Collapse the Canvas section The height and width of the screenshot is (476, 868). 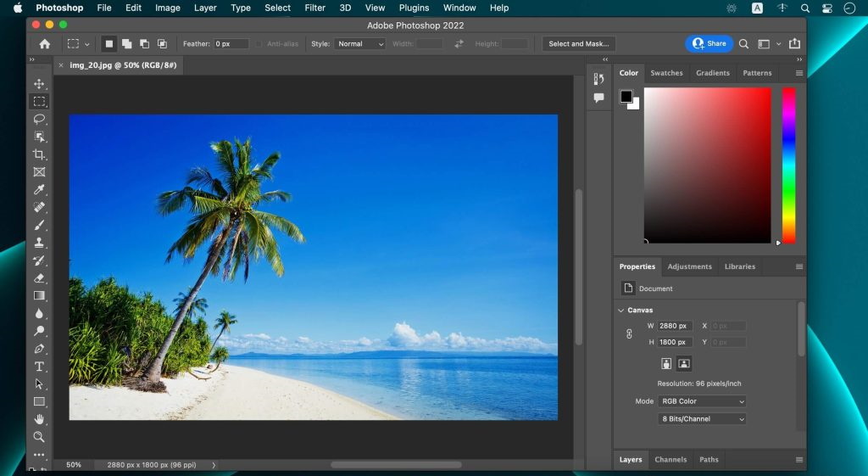620,311
